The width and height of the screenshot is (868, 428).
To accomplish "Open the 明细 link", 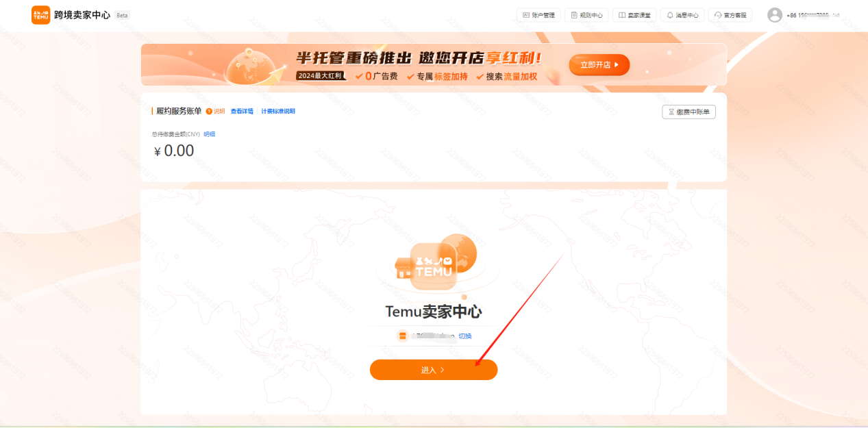I will pos(210,134).
